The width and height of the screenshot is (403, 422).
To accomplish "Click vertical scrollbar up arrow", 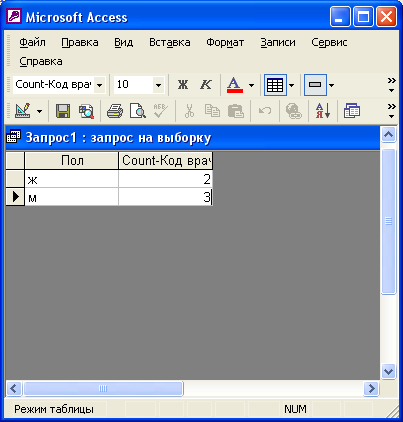I will tap(388, 135).
